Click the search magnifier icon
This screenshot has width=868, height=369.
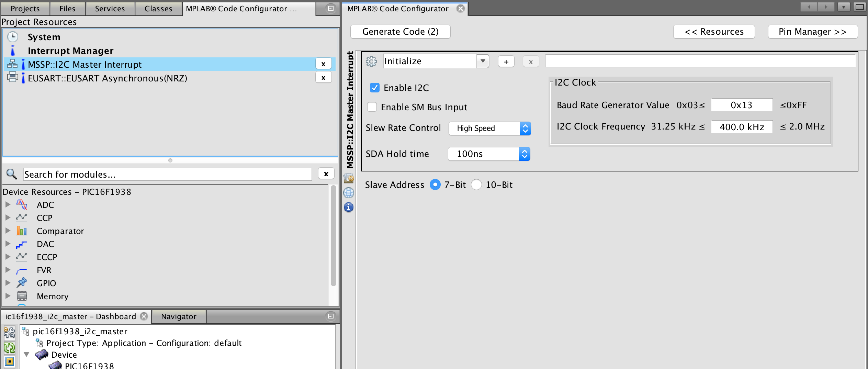(12, 174)
